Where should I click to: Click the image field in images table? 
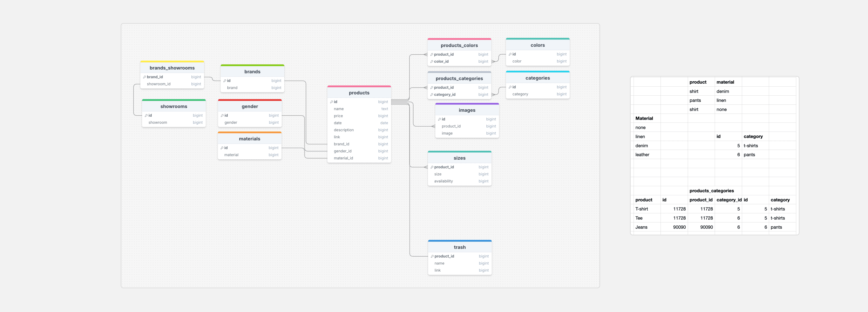click(467, 133)
